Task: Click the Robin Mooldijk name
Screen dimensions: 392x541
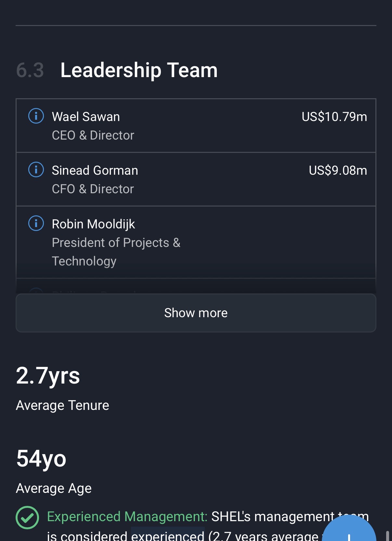Action: tap(93, 224)
